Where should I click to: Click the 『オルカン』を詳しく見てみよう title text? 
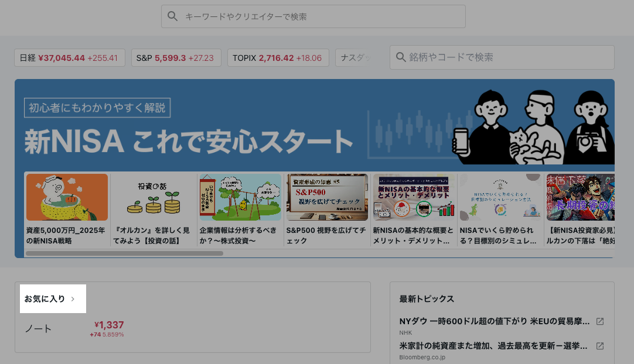(151, 235)
